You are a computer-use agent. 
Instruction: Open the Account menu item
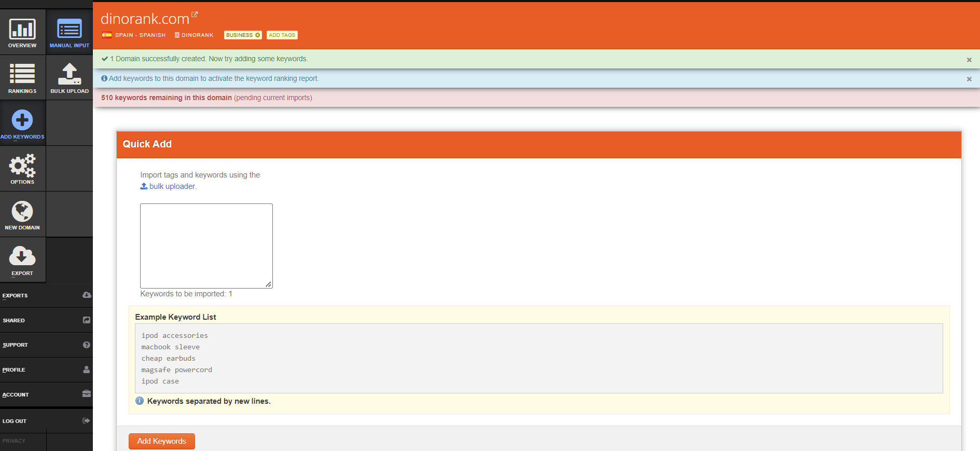[x=46, y=394]
